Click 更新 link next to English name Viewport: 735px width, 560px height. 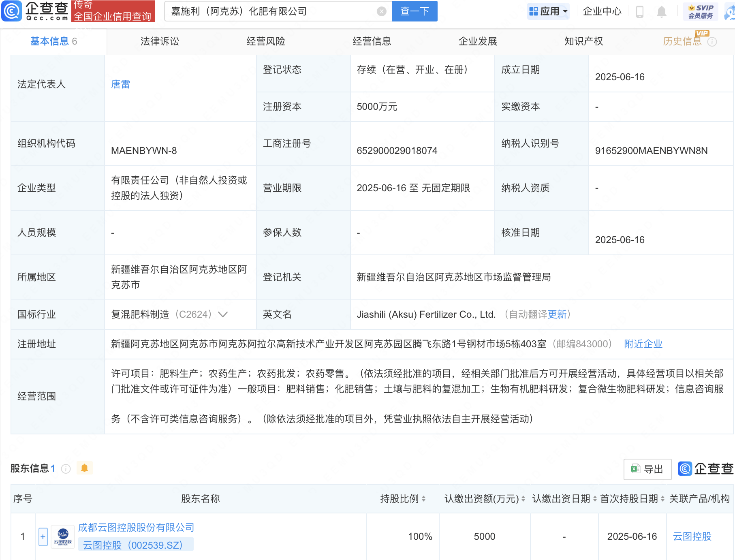[557, 314]
